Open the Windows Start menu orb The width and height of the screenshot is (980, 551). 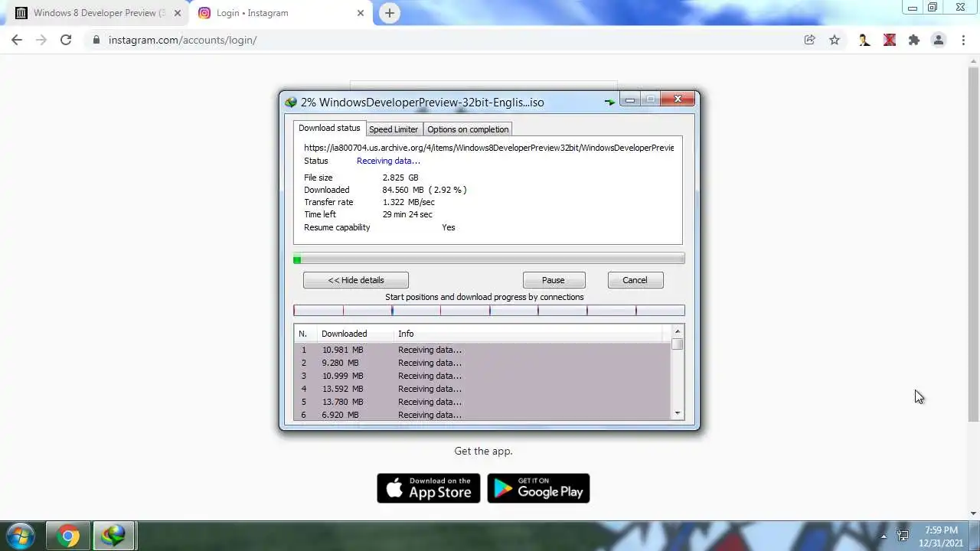21,536
